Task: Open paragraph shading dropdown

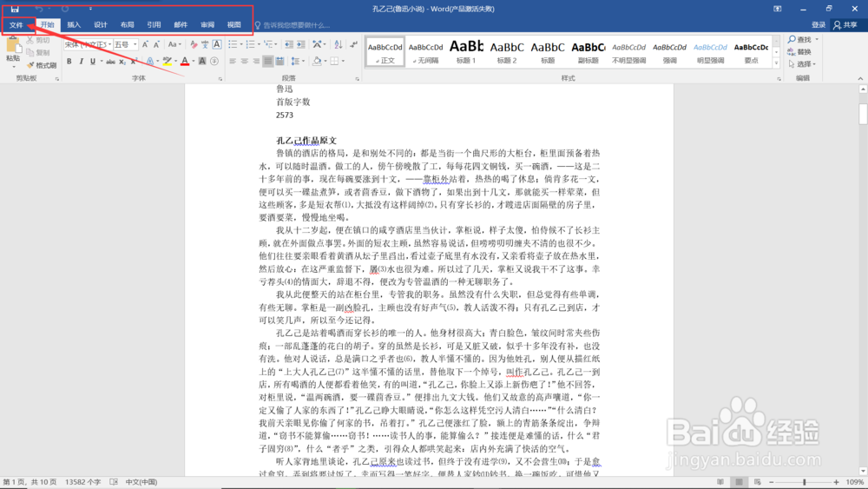Action: (325, 61)
